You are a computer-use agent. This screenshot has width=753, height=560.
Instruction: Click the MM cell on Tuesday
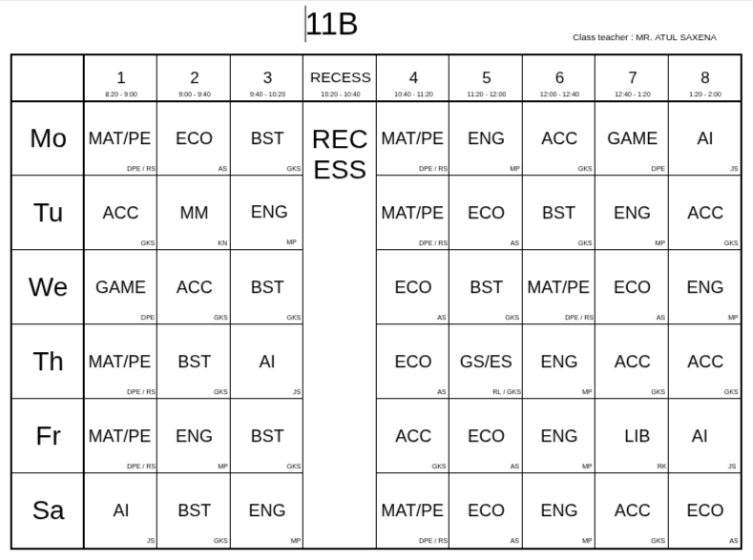coord(194,213)
